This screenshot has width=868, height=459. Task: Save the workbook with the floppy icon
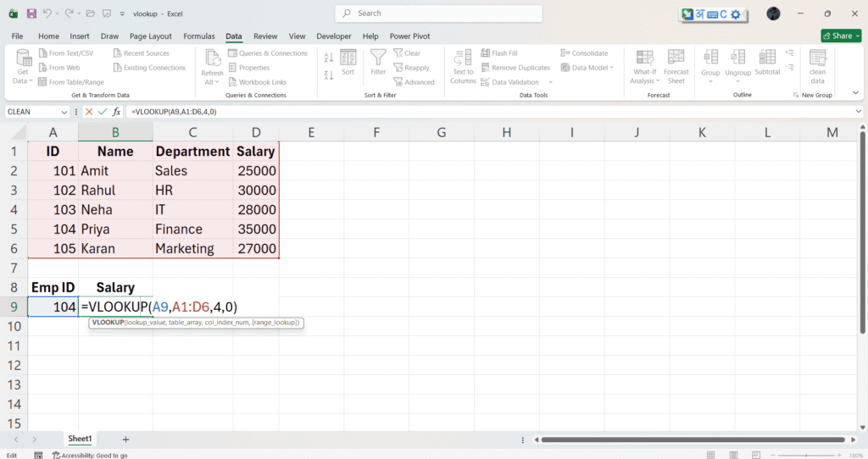(31, 14)
